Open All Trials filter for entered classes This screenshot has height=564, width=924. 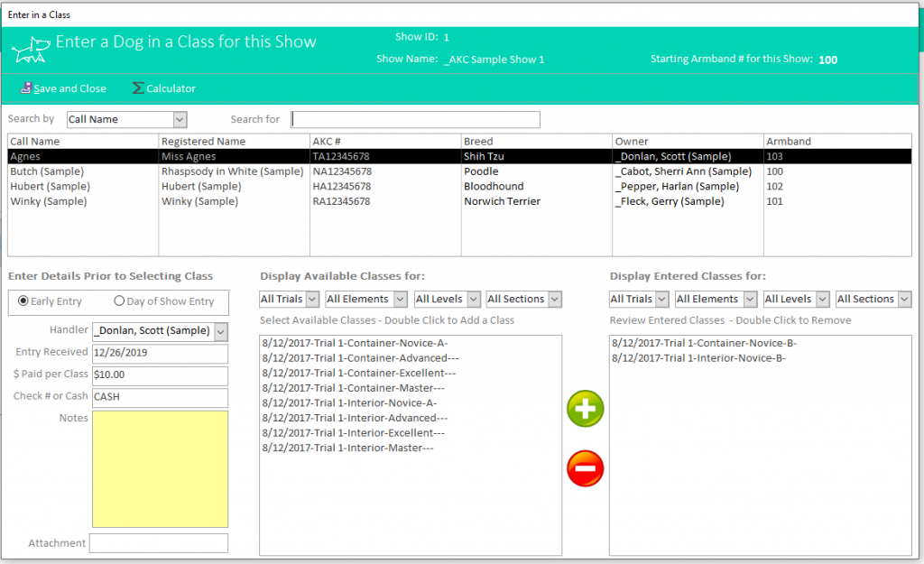[x=661, y=300]
